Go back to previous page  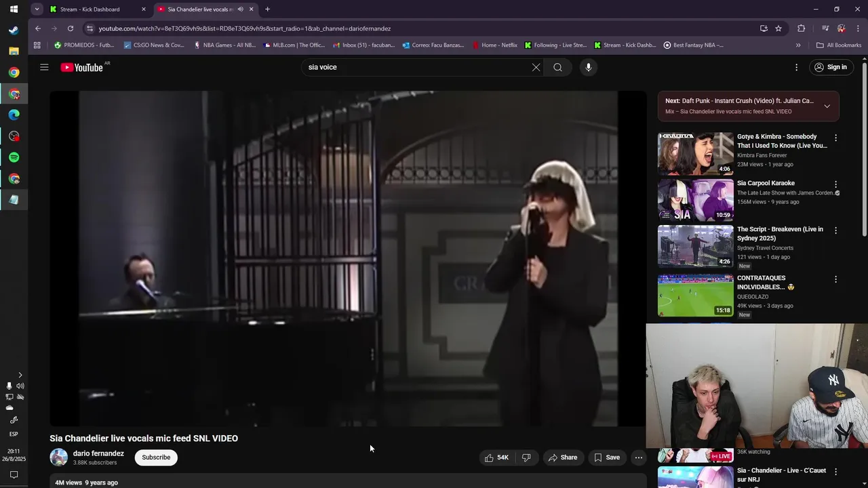[x=38, y=28]
